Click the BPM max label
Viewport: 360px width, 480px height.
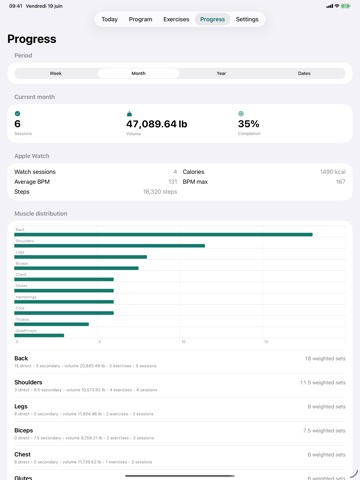click(195, 182)
